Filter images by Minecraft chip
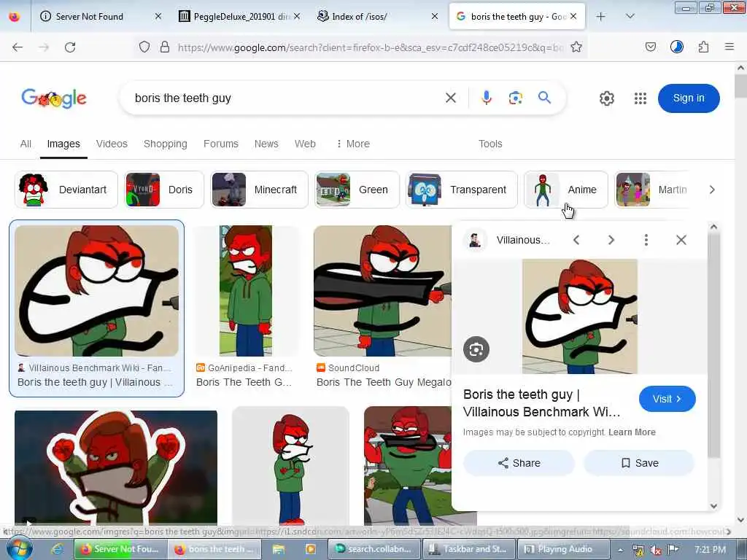Viewport: 747px width, 560px height. pos(259,190)
